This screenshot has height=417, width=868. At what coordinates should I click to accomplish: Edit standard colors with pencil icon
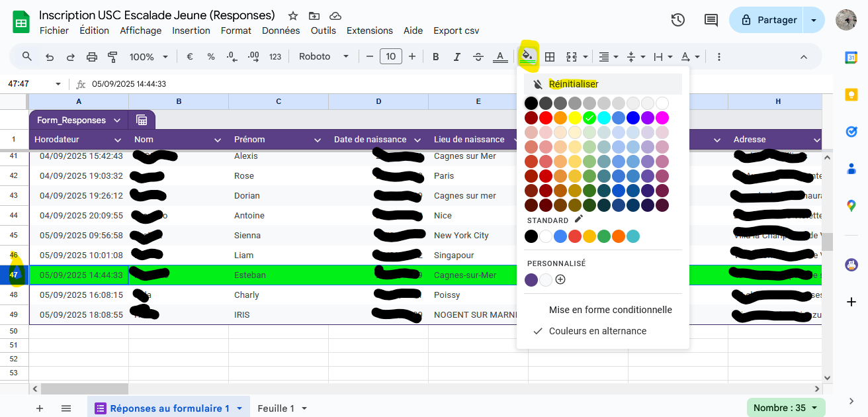tap(579, 219)
